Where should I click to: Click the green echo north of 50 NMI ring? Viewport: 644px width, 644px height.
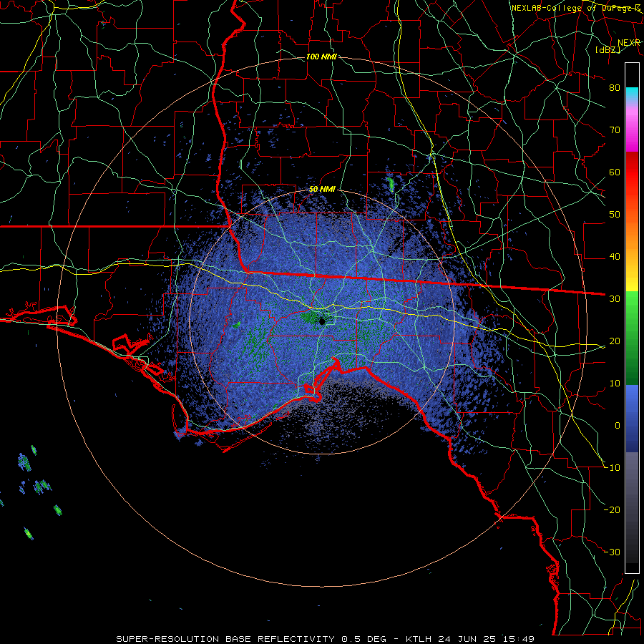[391, 185]
